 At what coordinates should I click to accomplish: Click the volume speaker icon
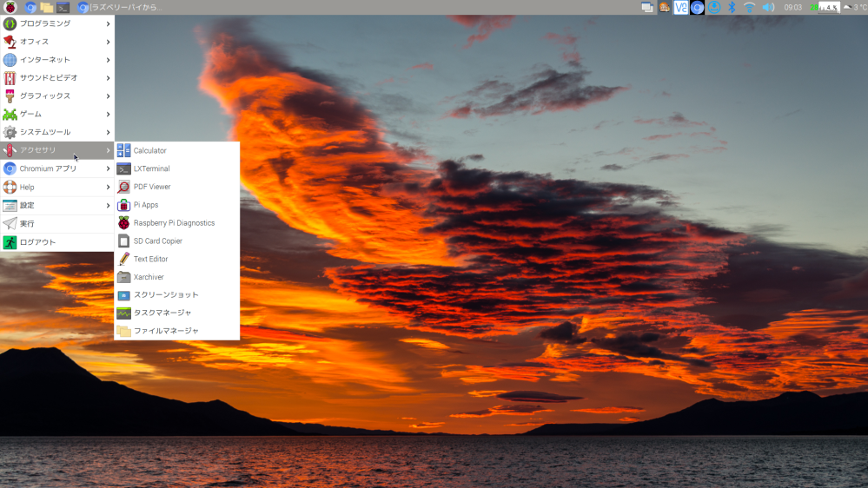[768, 7]
